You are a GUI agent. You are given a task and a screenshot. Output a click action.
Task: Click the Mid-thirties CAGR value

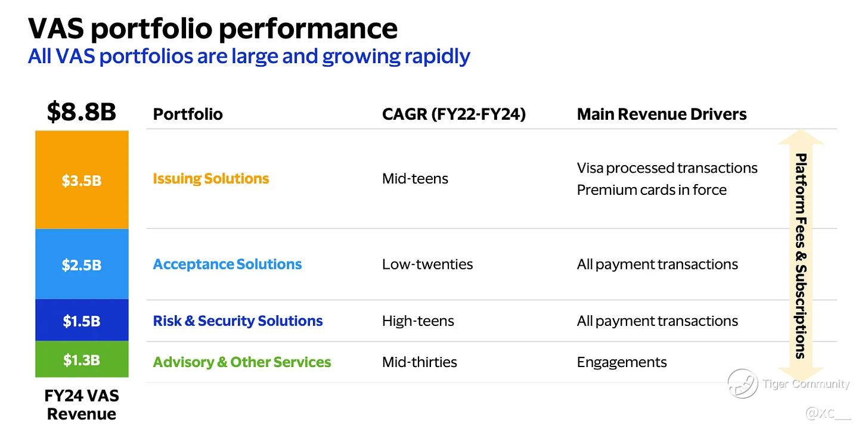[420, 362]
